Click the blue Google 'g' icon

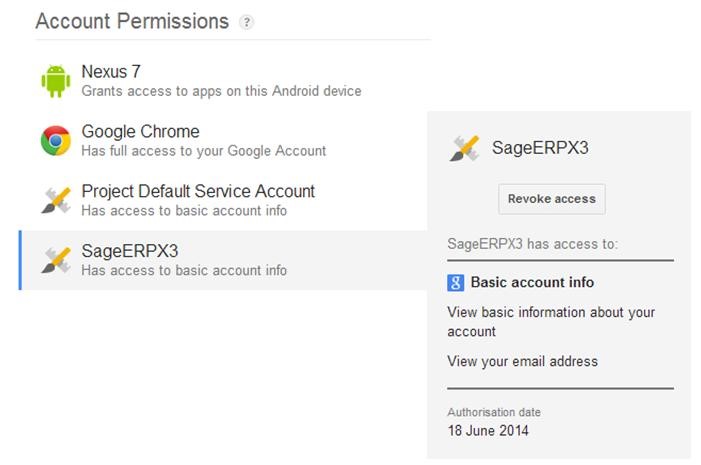(456, 283)
